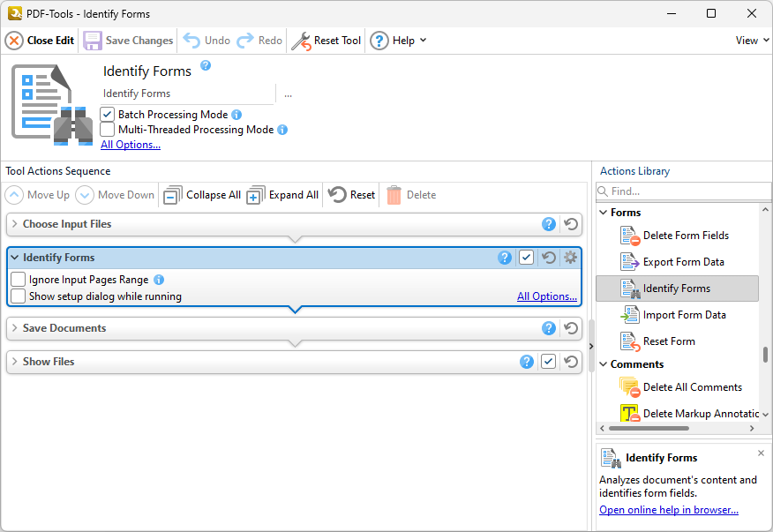The width and height of the screenshot is (773, 532).
Task: Check Ignore Input Pages Range
Action: click(x=19, y=280)
